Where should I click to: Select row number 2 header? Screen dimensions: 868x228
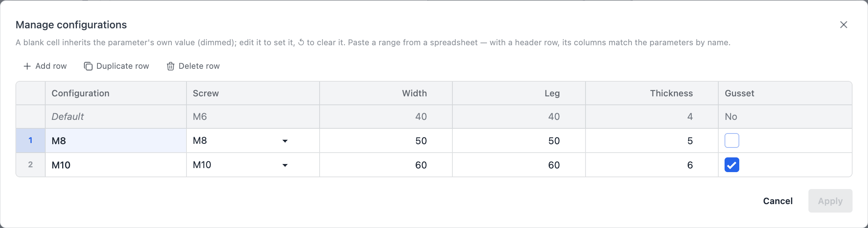coord(31,165)
